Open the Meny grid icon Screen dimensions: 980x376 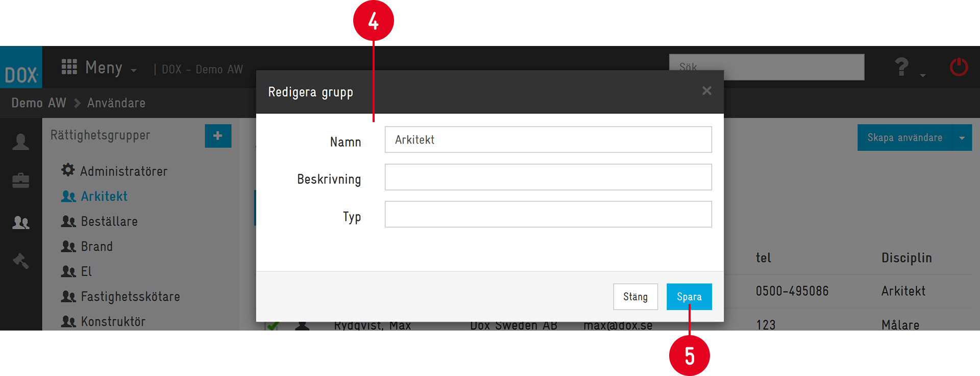click(x=69, y=67)
